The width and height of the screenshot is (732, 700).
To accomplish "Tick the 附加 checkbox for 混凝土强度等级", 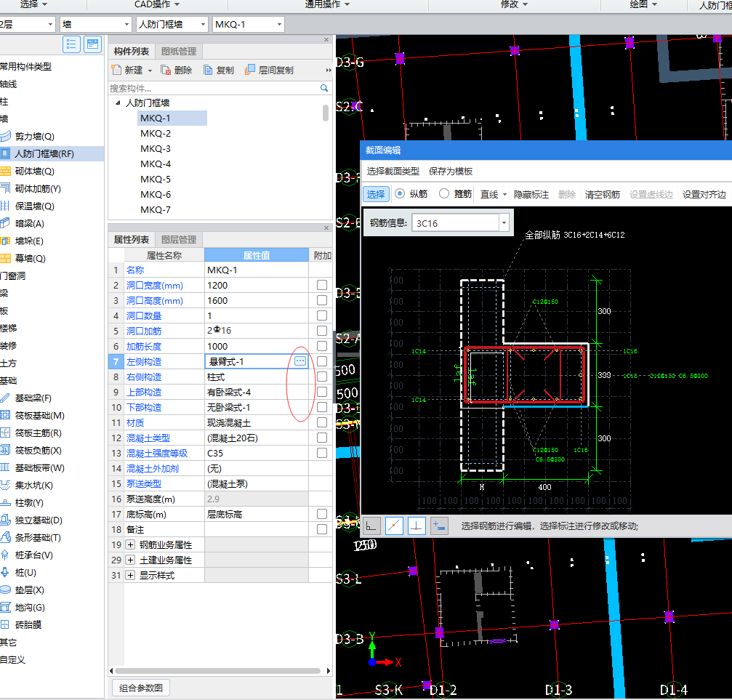I will [321, 453].
